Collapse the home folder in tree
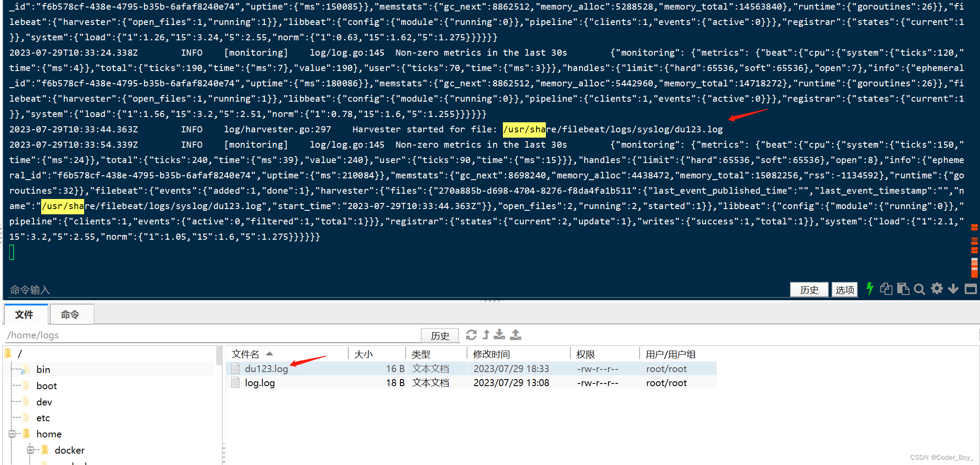This screenshot has width=980, height=465. point(12,434)
